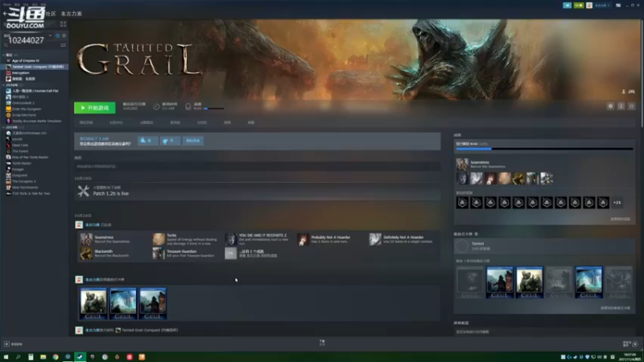The width and height of the screenshot is (644, 362).
Task: Click Seamstress achievement icon in right panel
Action: [462, 164]
